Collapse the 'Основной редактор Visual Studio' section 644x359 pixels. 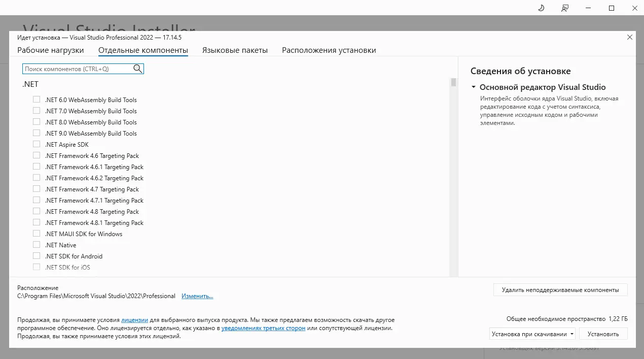click(x=474, y=87)
